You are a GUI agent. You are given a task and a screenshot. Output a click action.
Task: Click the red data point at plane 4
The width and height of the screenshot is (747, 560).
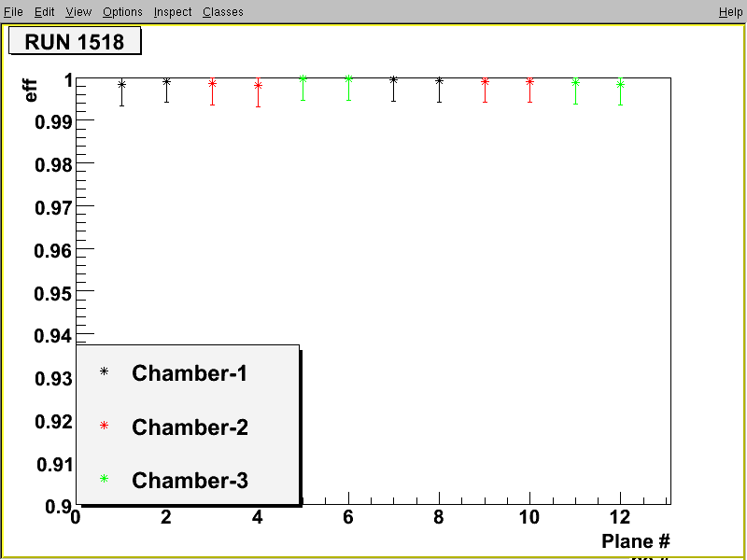point(259,86)
